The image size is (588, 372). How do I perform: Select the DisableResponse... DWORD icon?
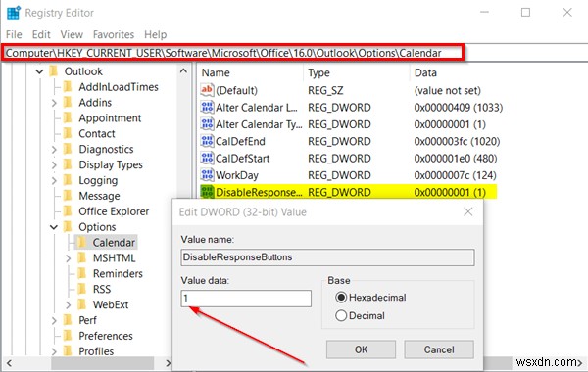[207, 192]
